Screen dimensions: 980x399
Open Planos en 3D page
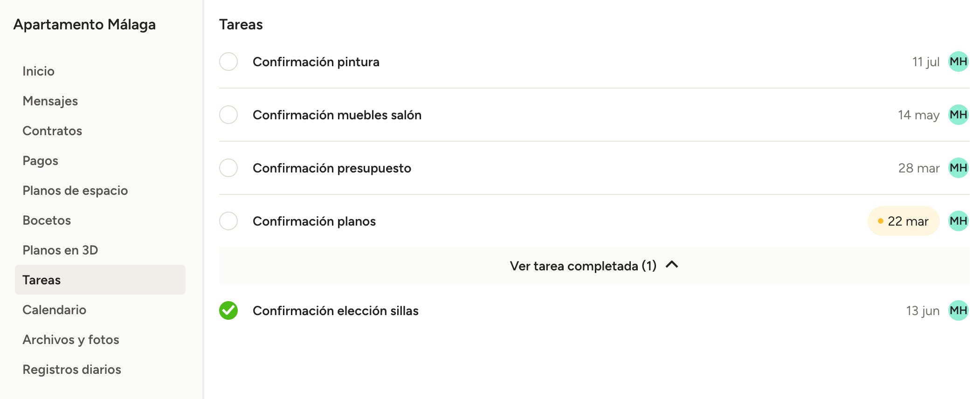tap(61, 250)
